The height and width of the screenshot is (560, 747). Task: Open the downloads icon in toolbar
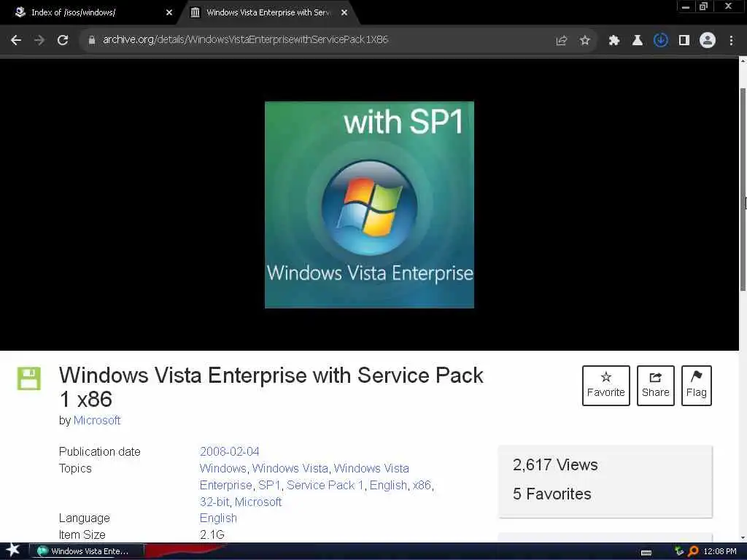(660, 41)
